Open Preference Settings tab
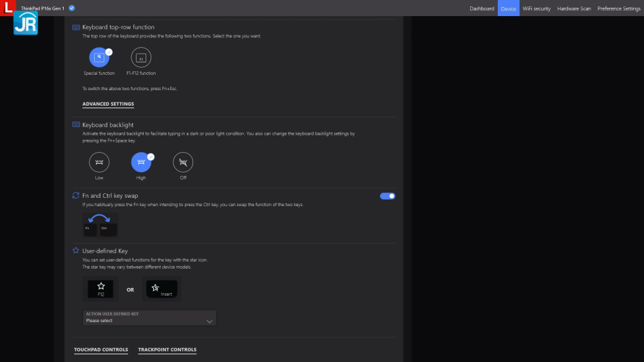The height and width of the screenshot is (362, 644). tap(618, 8)
